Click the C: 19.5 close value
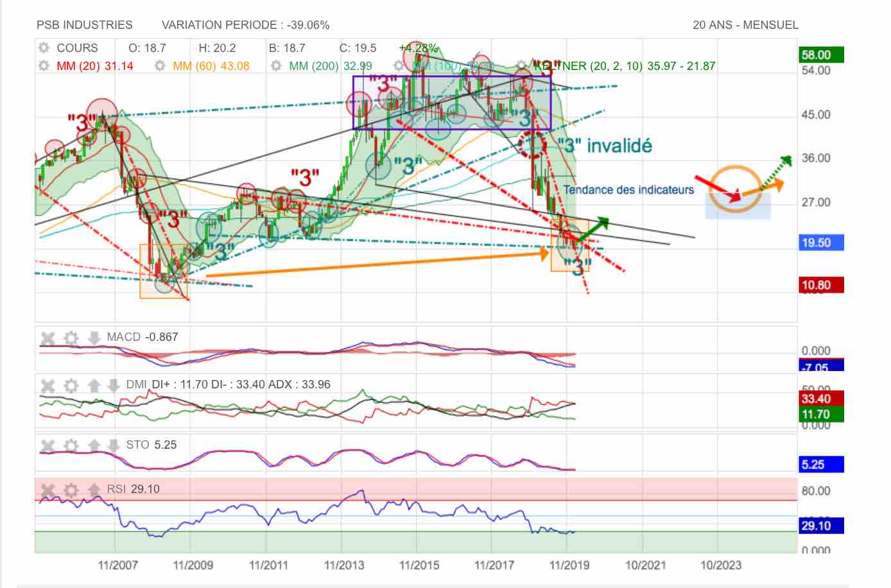The image size is (891, 588). pyautogui.click(x=358, y=48)
